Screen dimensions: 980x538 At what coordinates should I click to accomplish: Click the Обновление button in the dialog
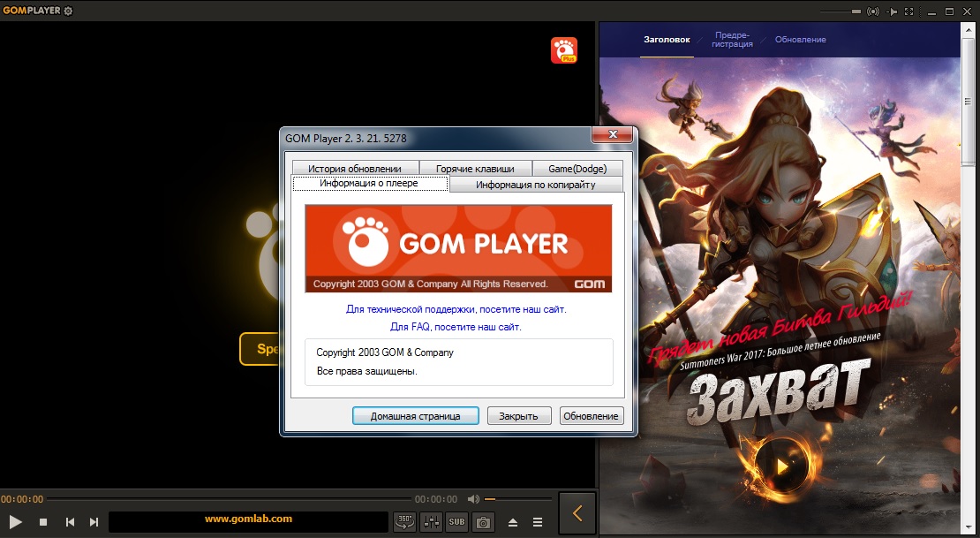coord(591,416)
